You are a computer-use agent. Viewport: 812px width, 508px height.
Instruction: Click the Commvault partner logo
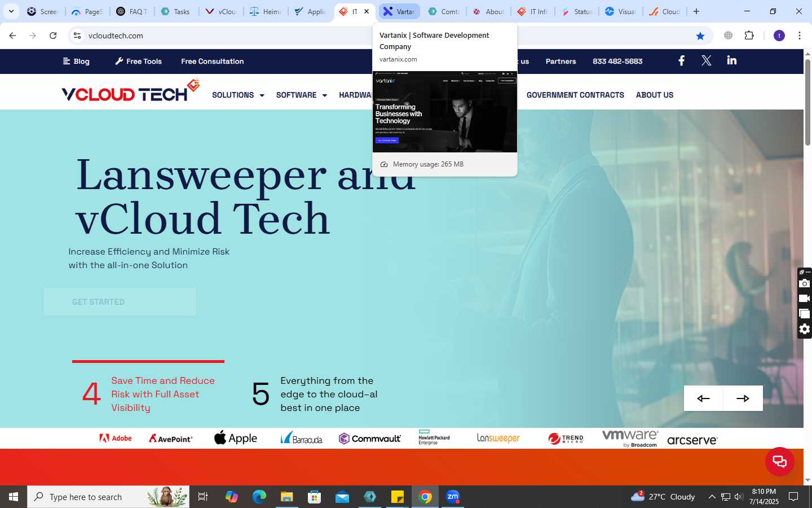370,438
